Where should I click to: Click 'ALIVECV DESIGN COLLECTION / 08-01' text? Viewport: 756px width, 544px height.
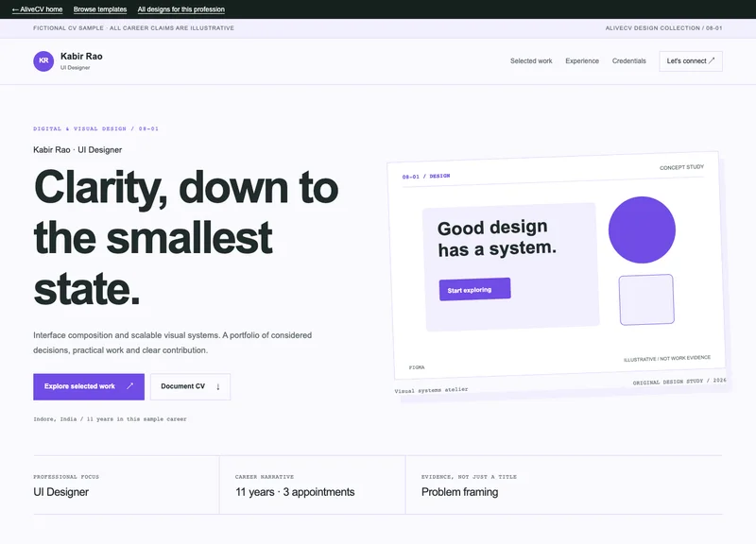664,28
